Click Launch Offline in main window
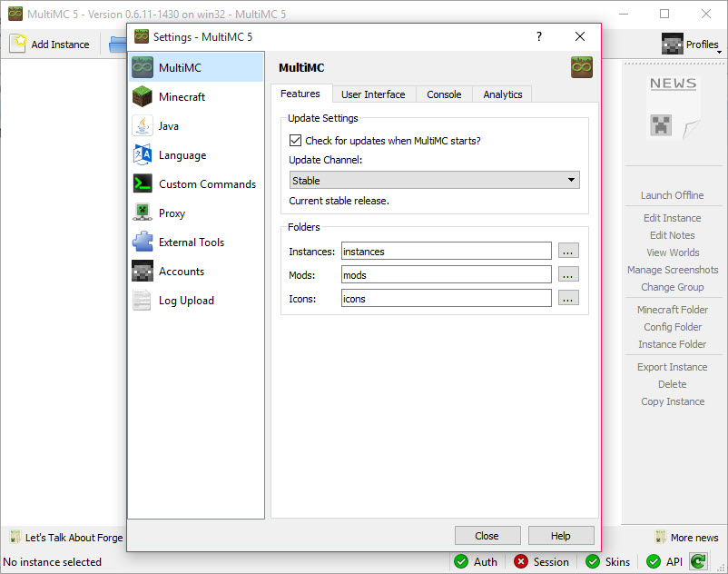 click(x=672, y=195)
